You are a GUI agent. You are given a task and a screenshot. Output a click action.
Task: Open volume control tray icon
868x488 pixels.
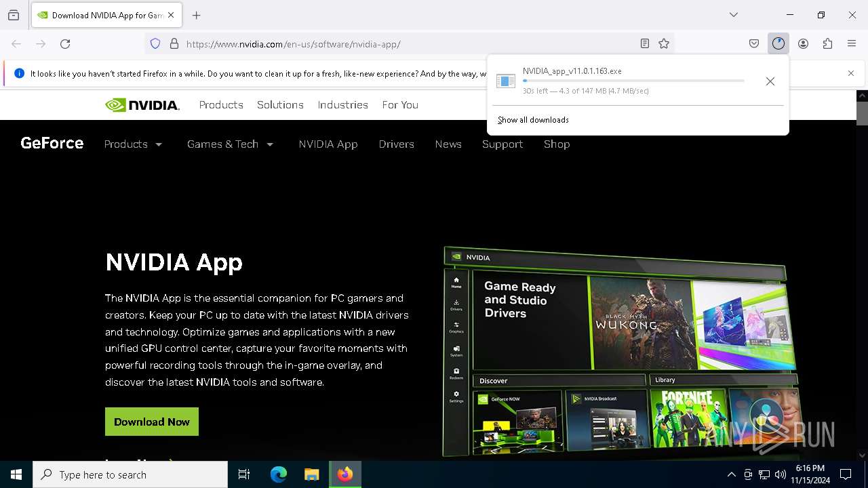tap(781, 474)
